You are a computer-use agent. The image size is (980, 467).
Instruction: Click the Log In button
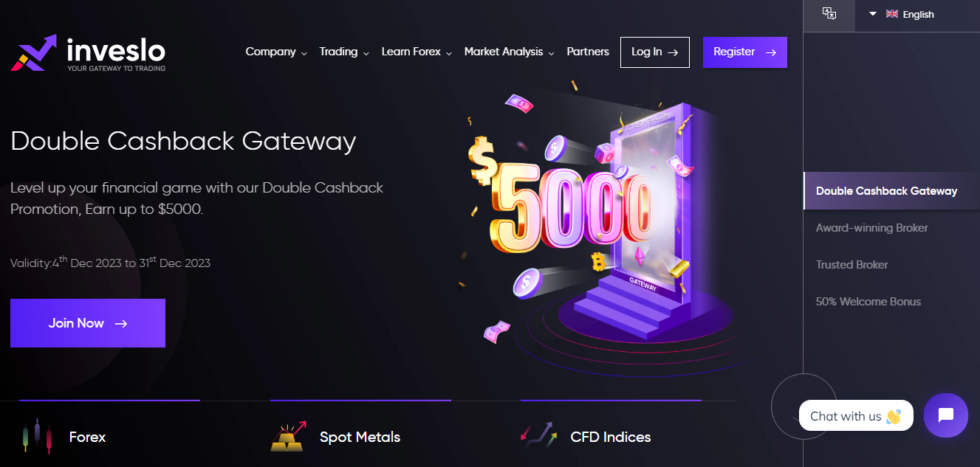654,52
